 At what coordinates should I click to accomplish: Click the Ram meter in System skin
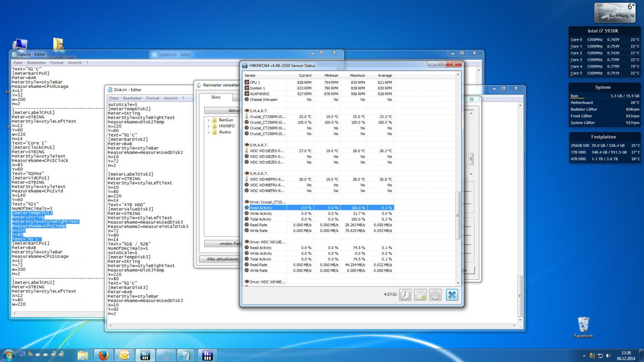click(x=604, y=96)
